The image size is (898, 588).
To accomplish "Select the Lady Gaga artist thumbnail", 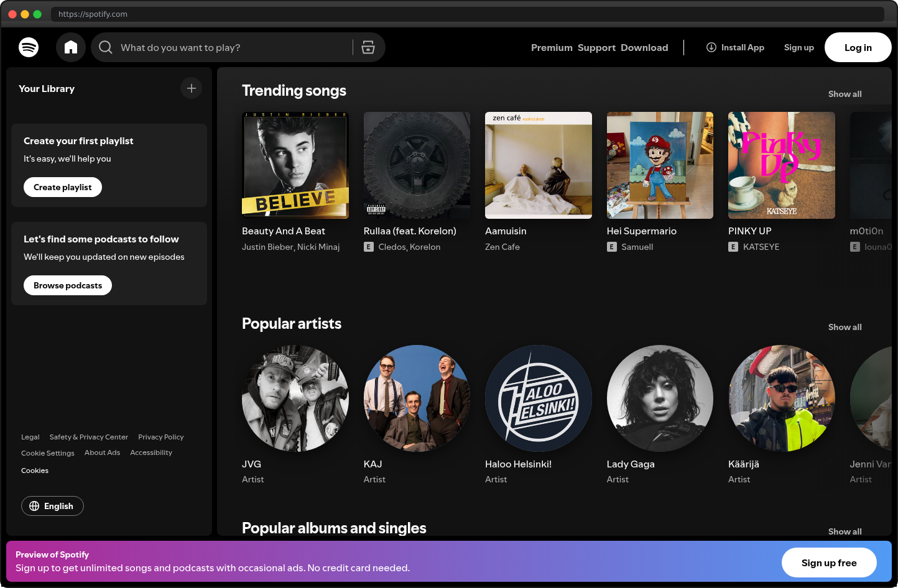I will click(x=660, y=398).
